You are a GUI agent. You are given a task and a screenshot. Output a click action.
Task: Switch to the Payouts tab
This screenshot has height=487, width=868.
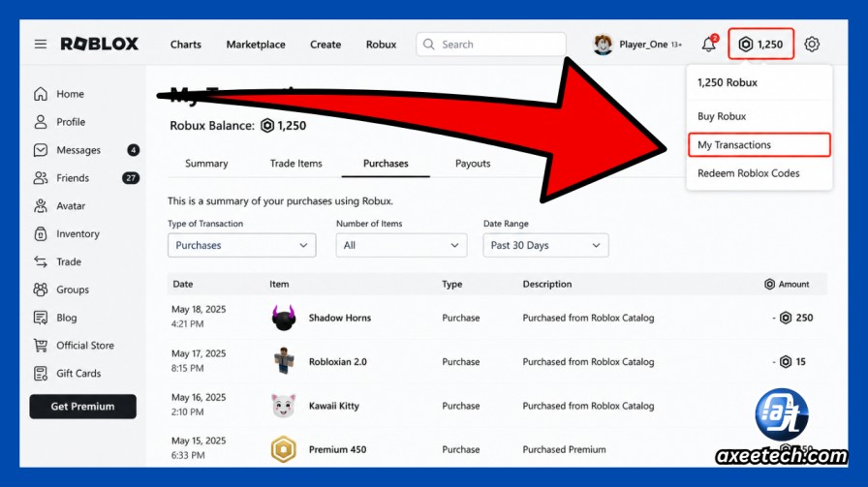tap(473, 164)
